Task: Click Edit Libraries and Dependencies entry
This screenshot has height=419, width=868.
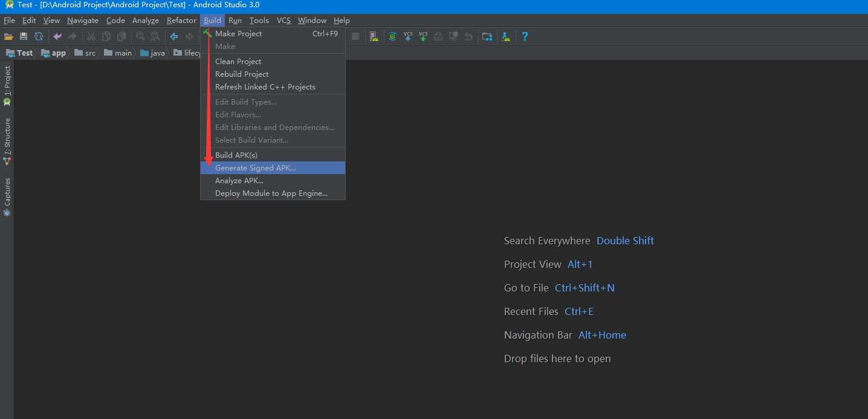Action: pos(273,128)
